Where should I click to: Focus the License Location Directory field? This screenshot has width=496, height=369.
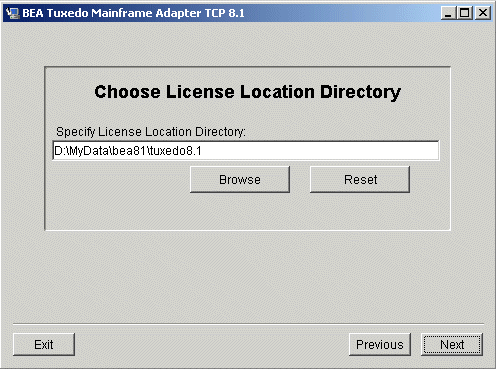tap(246, 151)
